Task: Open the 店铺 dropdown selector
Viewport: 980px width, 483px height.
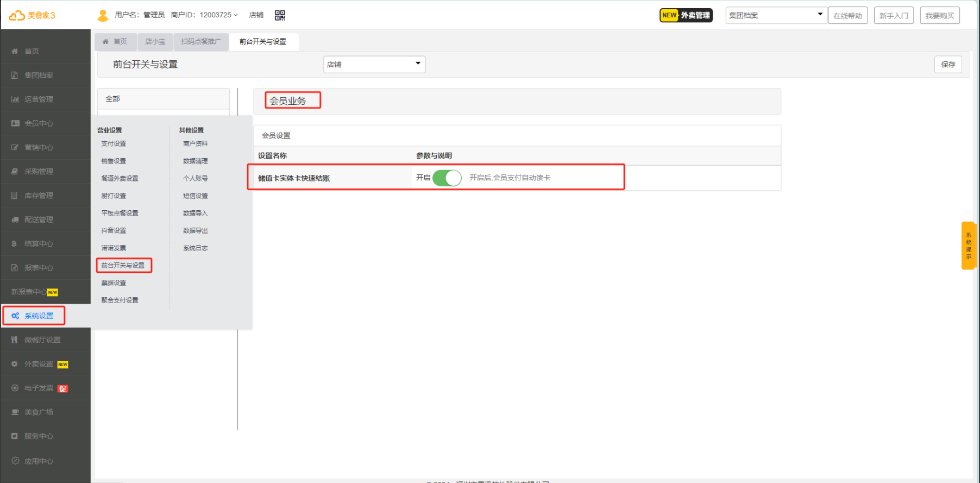Action: [374, 64]
